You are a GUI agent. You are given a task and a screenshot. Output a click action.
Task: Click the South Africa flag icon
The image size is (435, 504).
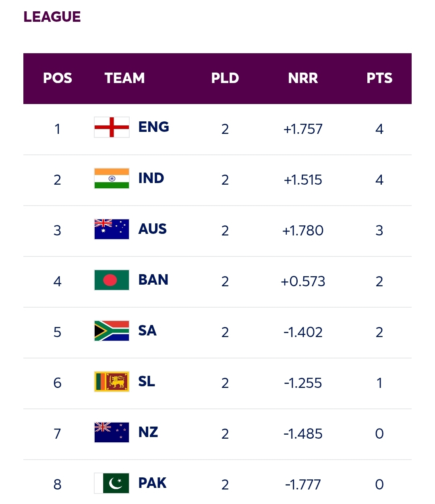112,331
